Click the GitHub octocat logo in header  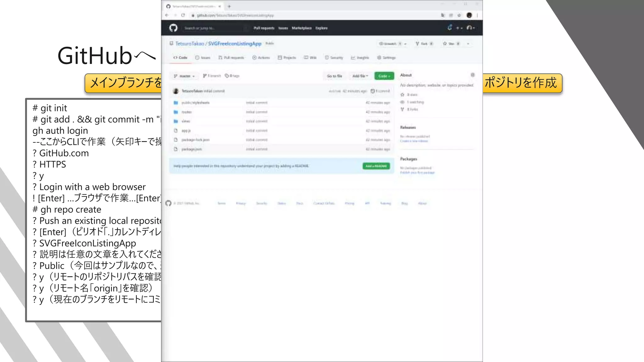[173, 28]
